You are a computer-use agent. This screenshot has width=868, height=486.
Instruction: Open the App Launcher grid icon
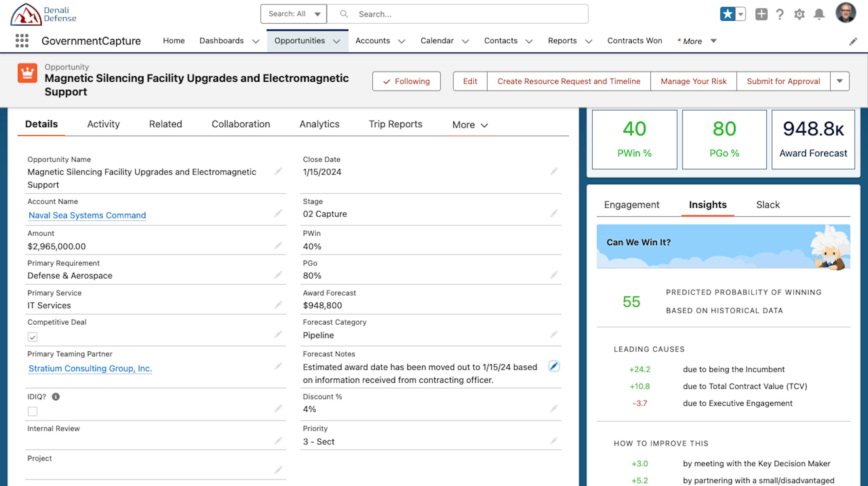(22, 41)
